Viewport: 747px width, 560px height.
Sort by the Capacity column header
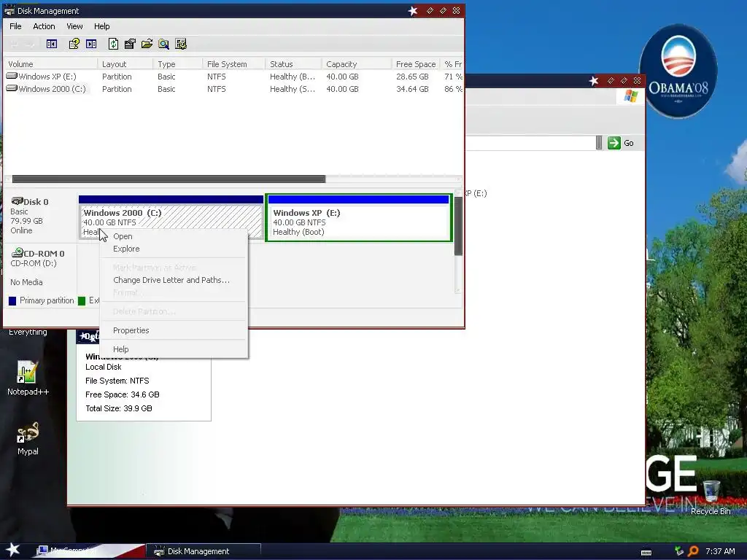(x=357, y=64)
